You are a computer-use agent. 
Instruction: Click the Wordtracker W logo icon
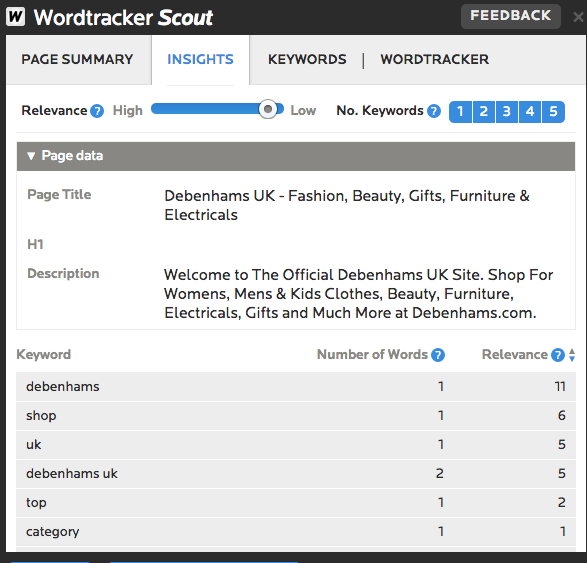pos(16,17)
